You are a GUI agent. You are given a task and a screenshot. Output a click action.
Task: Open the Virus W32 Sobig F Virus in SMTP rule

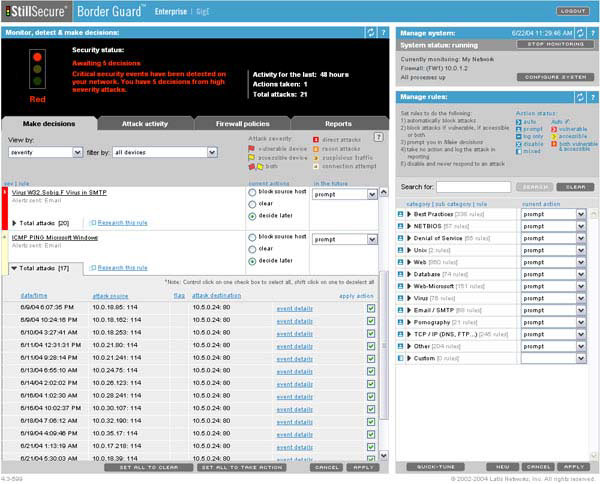click(59, 192)
